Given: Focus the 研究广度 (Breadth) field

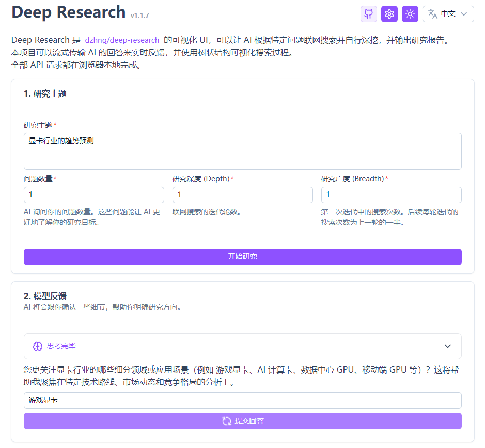Looking at the screenshot, I should coord(391,195).
